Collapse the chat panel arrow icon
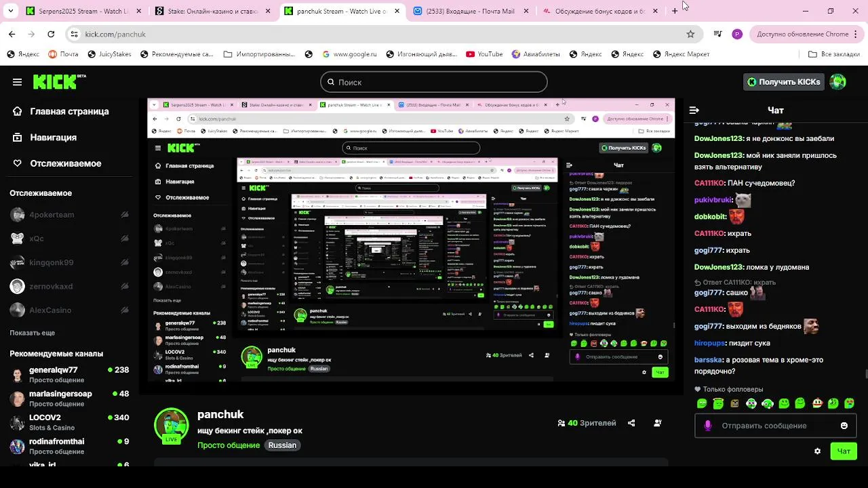This screenshot has width=868, height=488. (694, 110)
